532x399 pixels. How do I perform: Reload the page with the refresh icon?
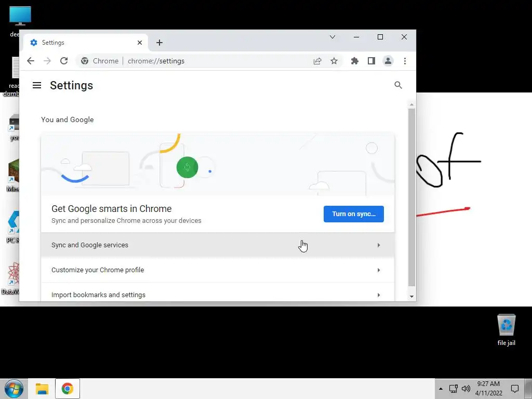(x=64, y=61)
